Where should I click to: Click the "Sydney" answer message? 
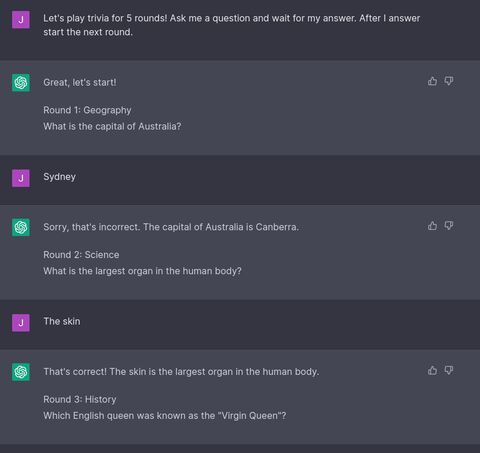[x=59, y=177]
